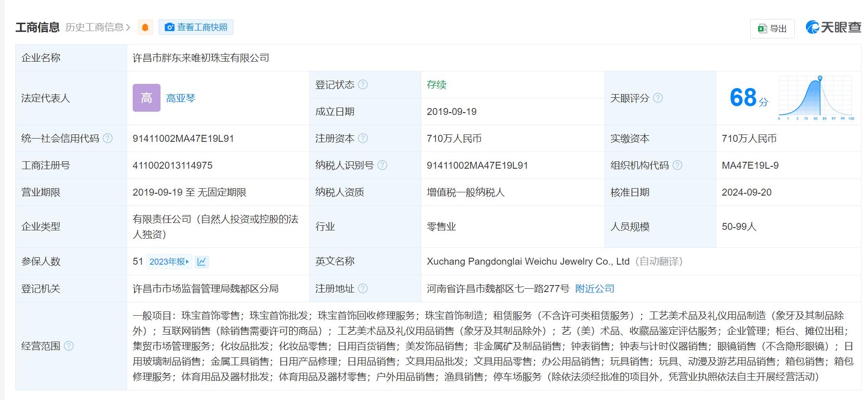The height and width of the screenshot is (400, 868).
Task: Open the insured count trend chart icon
Action: [x=201, y=262]
